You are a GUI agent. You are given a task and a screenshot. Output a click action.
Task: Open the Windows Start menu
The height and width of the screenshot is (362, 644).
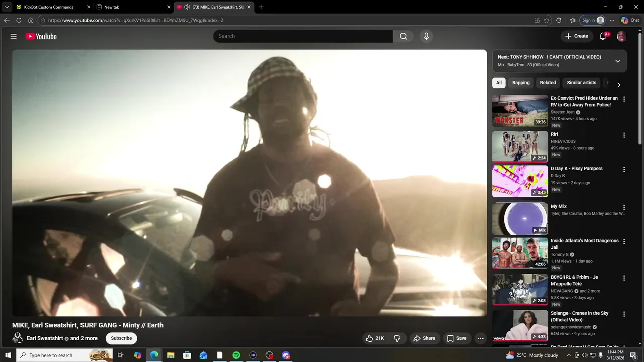8,355
